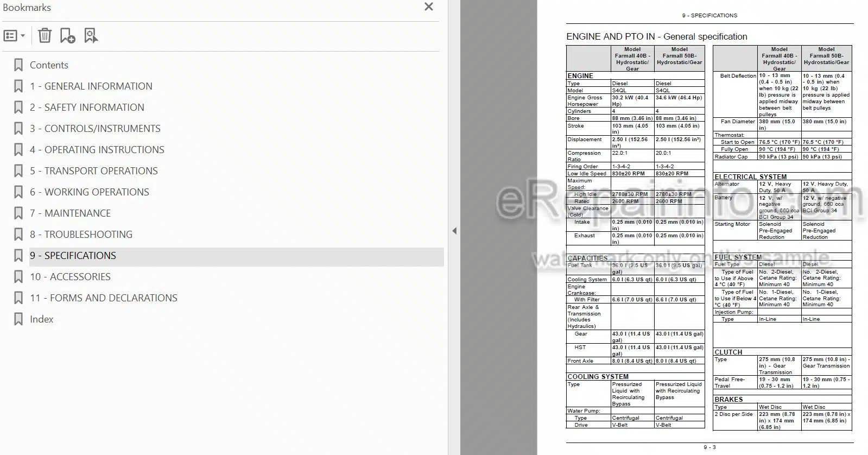868x455 pixels.
Task: Open the Index bookmark
Action: coord(42,319)
